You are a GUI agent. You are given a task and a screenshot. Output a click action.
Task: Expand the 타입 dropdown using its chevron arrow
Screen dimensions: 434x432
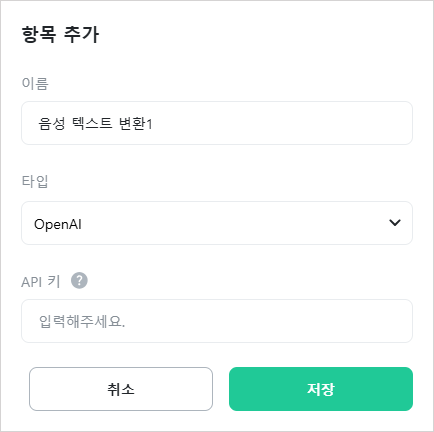[x=395, y=223]
